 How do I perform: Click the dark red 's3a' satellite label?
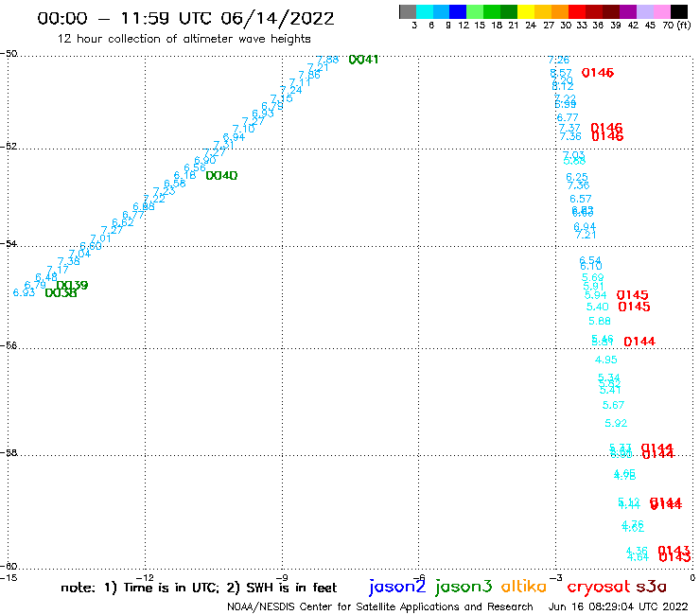[x=651, y=586]
